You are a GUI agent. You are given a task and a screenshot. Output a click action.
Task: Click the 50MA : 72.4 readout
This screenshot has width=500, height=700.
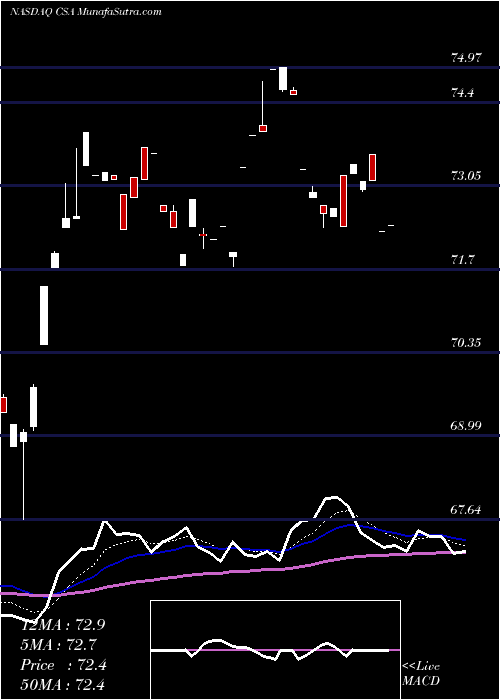pyautogui.click(x=63, y=684)
